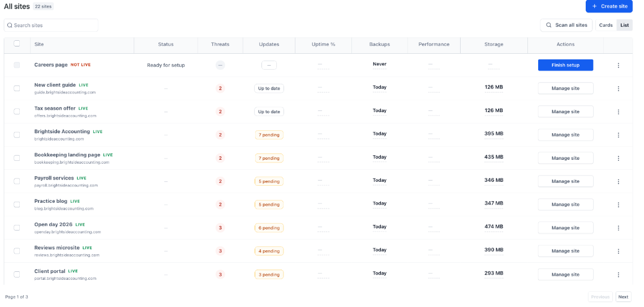Viewport: 644px width, 307px height.
Task: Focus the Search sites input field
Action: pyautogui.click(x=51, y=25)
